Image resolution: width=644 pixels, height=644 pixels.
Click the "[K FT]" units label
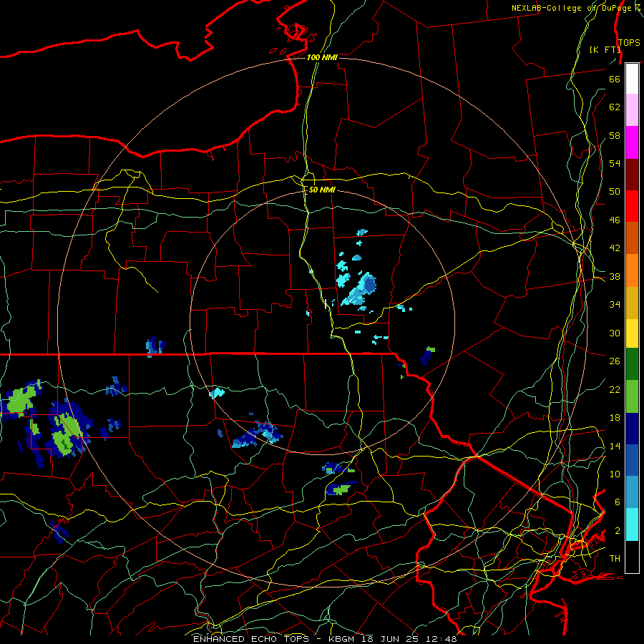click(x=605, y=50)
